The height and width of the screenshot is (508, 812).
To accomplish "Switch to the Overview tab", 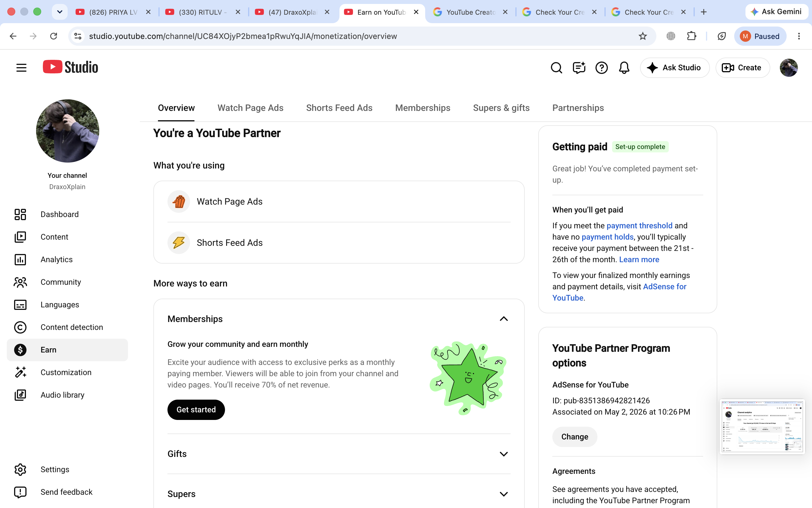I will 176,108.
